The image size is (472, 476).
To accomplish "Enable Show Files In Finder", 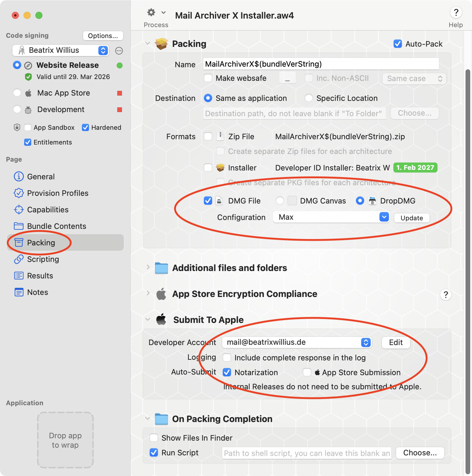I will click(x=154, y=438).
